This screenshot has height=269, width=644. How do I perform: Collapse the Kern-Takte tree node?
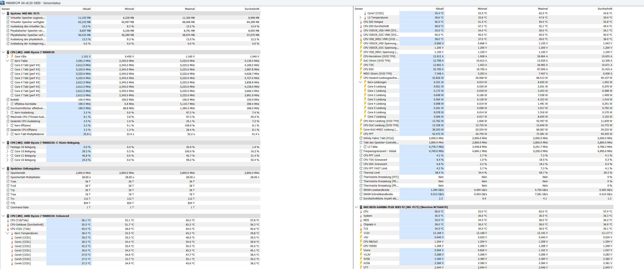7,61
